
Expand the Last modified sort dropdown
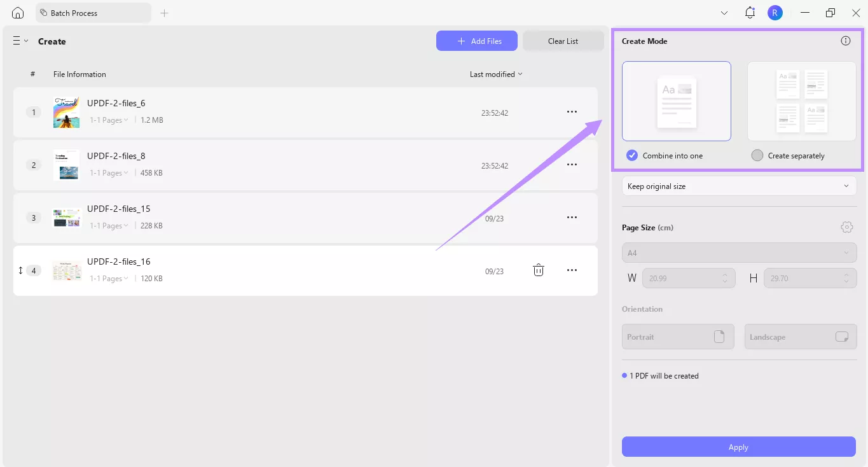pos(495,74)
